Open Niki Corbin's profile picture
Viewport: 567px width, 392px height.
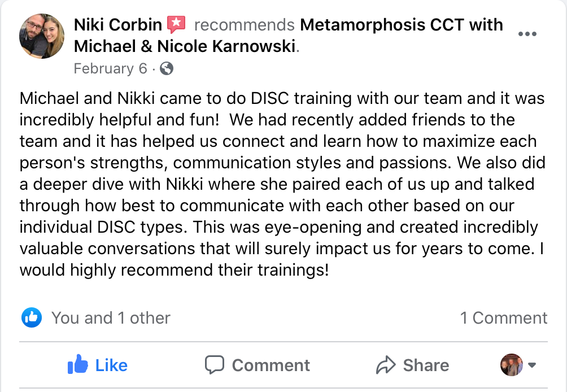coord(42,36)
